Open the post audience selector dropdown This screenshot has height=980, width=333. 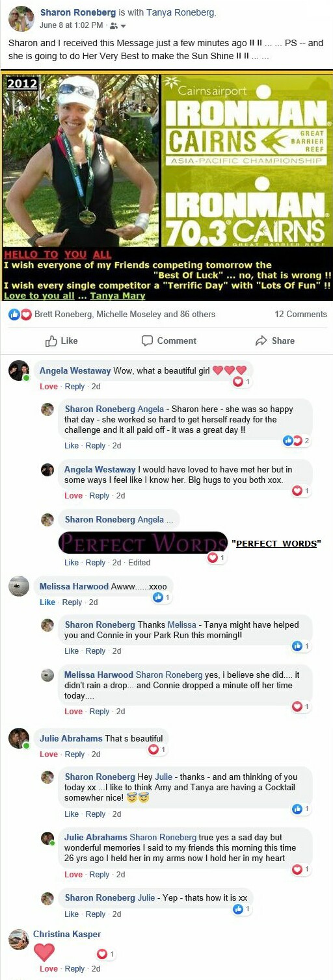tap(117, 26)
